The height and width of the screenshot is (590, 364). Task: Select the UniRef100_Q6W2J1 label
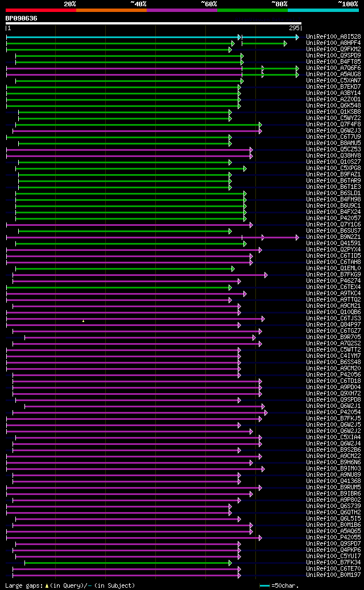point(333,406)
